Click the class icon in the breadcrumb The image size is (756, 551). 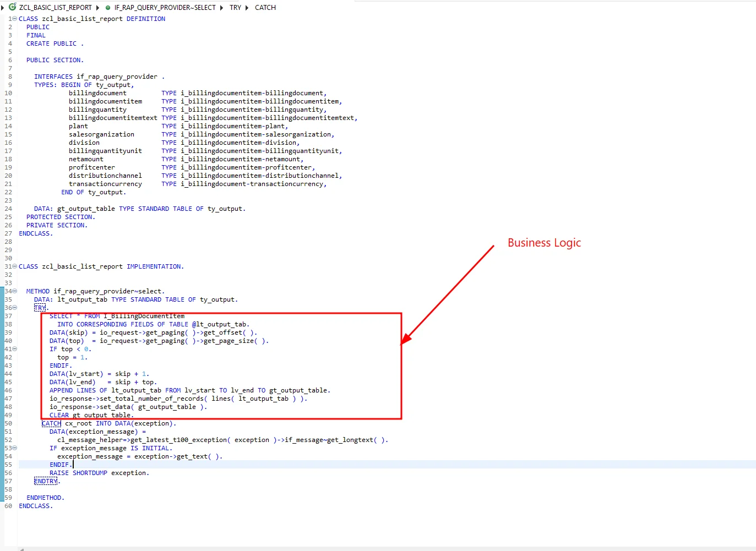(x=12, y=7)
